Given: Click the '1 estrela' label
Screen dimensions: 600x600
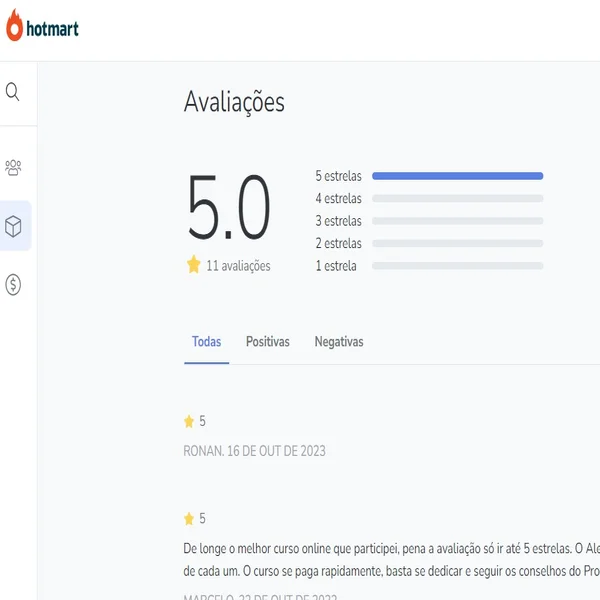Looking at the screenshot, I should coord(336,266).
